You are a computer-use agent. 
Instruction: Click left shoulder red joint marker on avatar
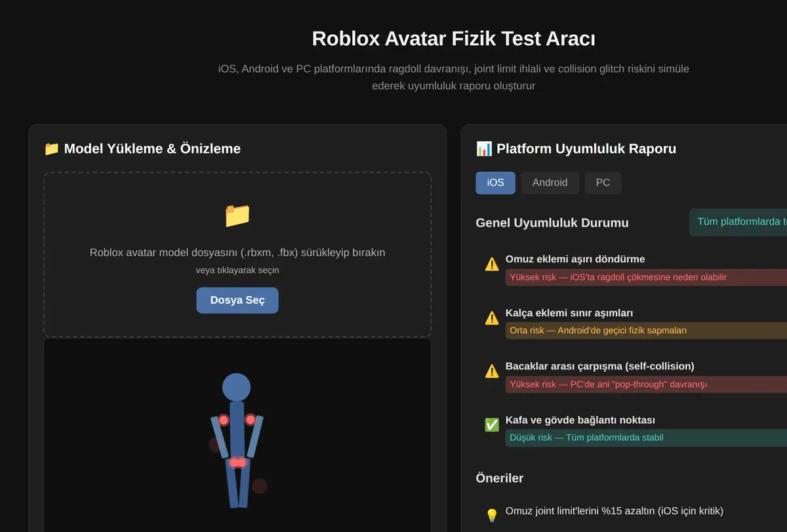click(x=224, y=420)
